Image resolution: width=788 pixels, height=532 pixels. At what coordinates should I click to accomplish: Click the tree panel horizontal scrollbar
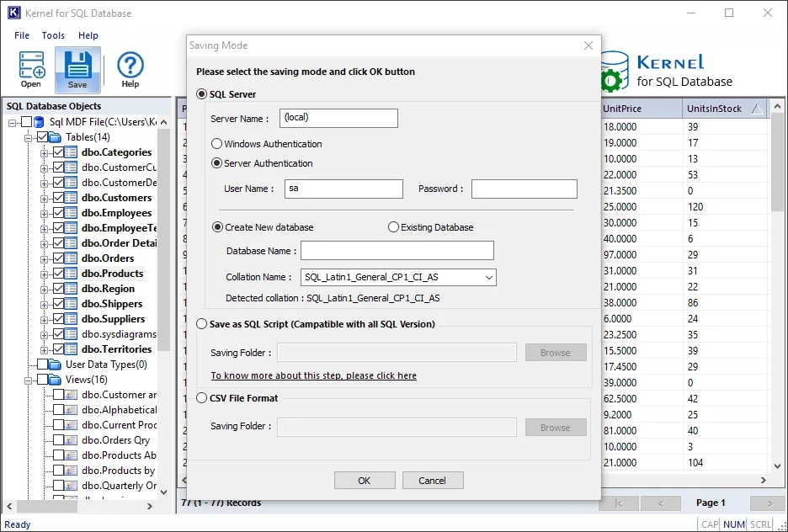click(49, 507)
